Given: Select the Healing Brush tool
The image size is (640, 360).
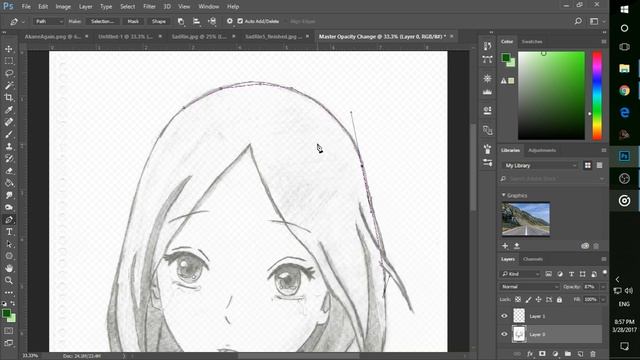Looking at the screenshot, I should tap(9, 122).
